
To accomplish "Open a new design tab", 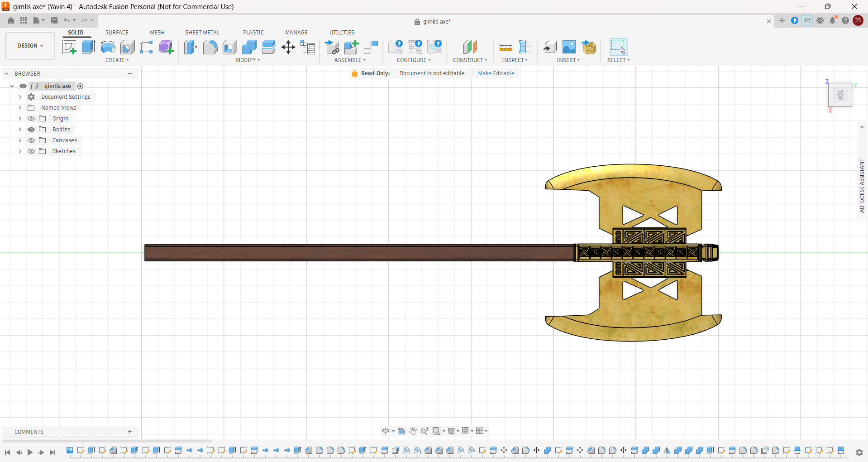I will 782,20.
